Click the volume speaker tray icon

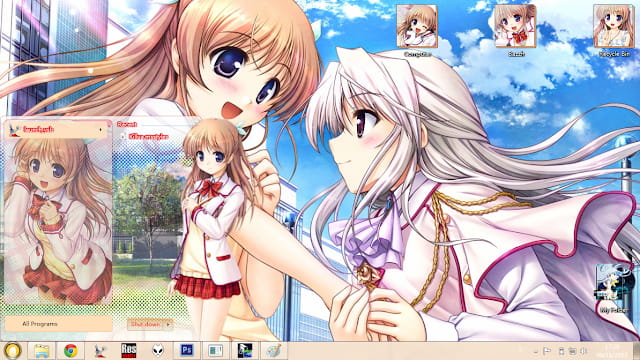click(x=584, y=351)
